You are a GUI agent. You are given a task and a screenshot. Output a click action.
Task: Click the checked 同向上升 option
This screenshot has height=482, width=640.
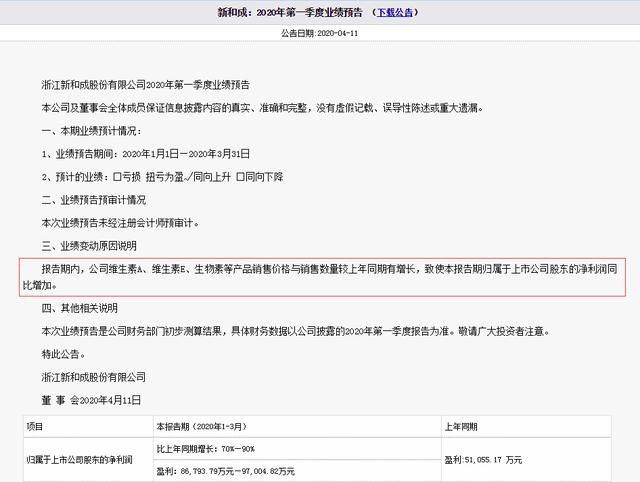coord(207,177)
